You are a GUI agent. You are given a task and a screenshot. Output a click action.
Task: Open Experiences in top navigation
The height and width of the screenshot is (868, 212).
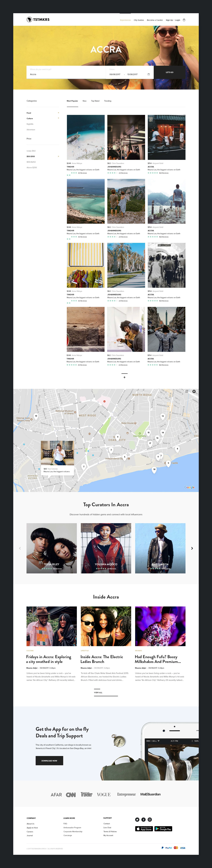125,20
